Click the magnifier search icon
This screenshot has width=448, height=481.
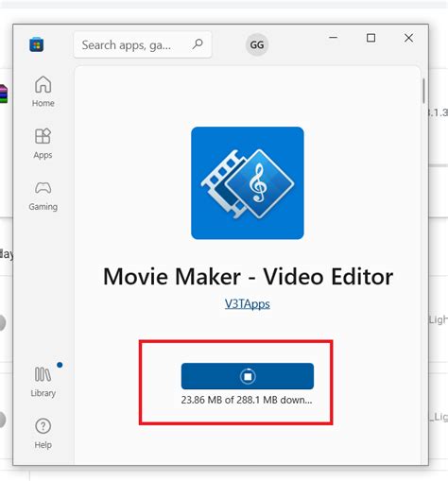pyautogui.click(x=198, y=44)
